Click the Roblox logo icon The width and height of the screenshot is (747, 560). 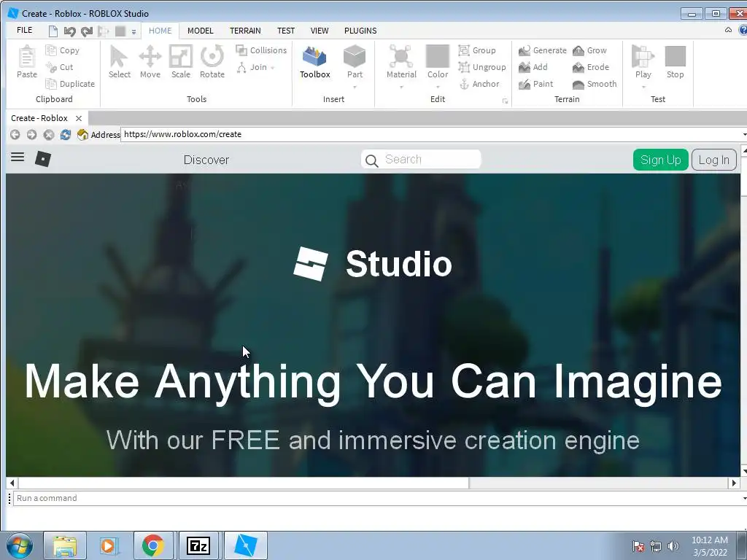point(43,158)
